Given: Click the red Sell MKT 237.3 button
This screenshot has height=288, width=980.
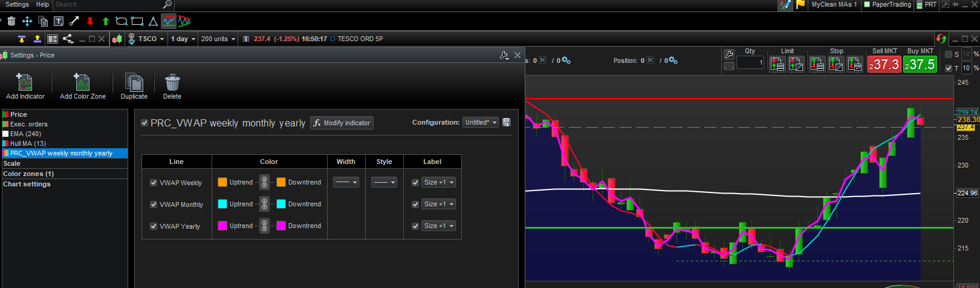Looking at the screenshot, I should (884, 64).
